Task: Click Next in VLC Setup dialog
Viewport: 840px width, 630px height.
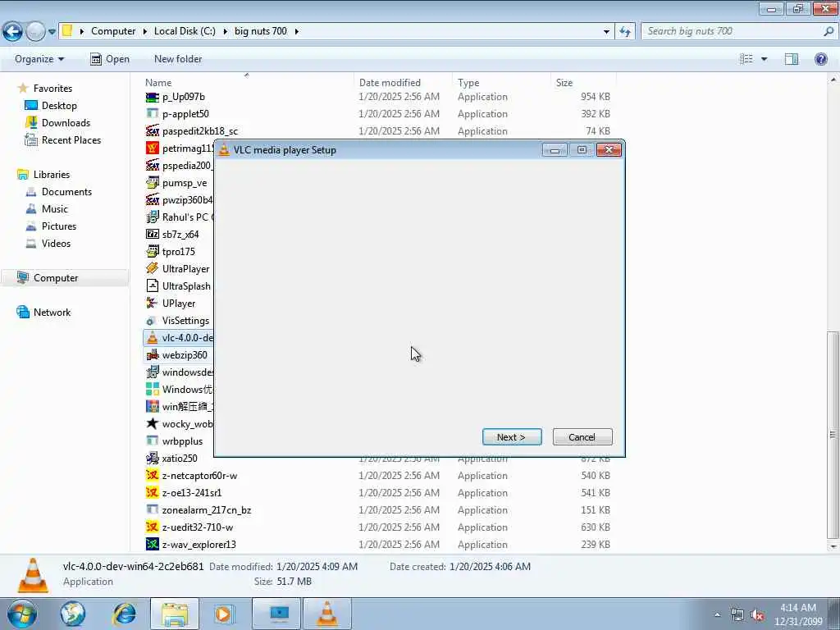Action: tap(512, 437)
